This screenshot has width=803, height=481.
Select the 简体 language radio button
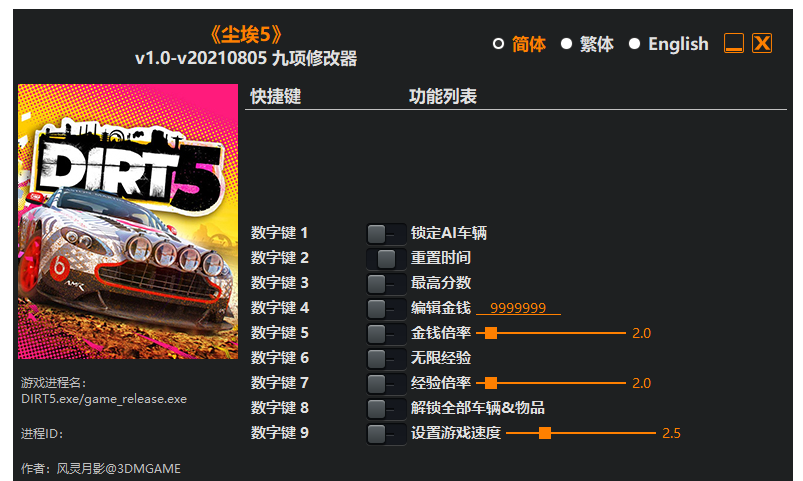pos(498,44)
